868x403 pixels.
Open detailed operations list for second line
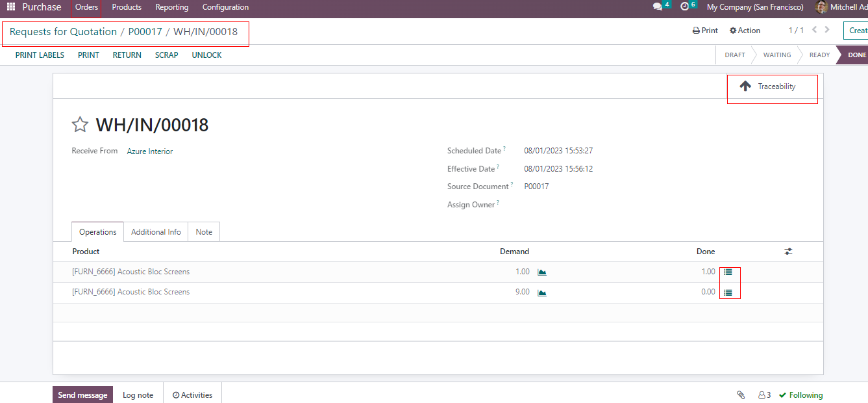click(x=728, y=292)
